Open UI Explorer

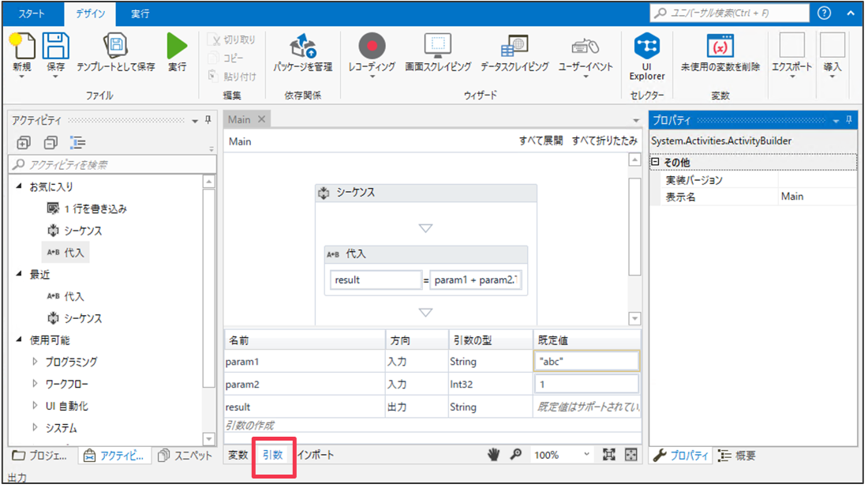coord(646,54)
